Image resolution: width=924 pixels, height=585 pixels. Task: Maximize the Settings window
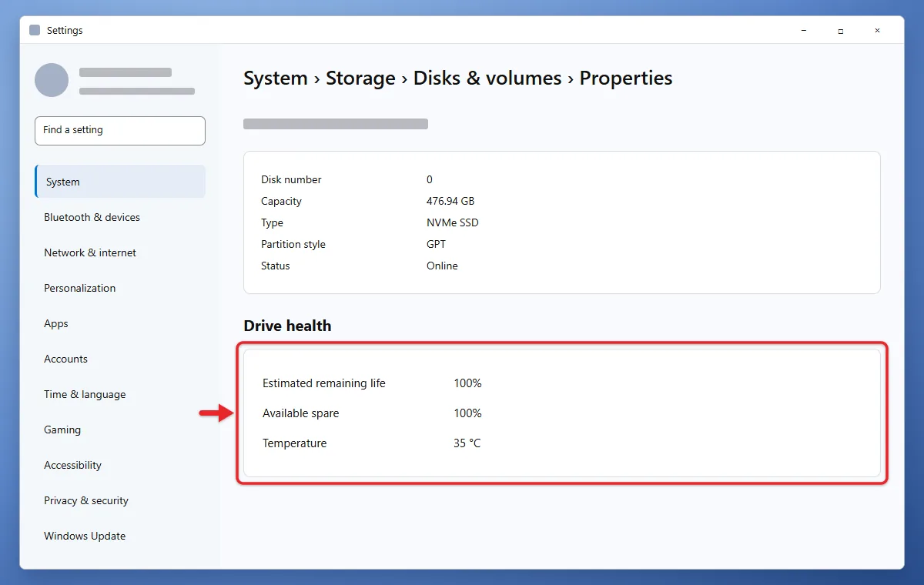click(x=840, y=30)
